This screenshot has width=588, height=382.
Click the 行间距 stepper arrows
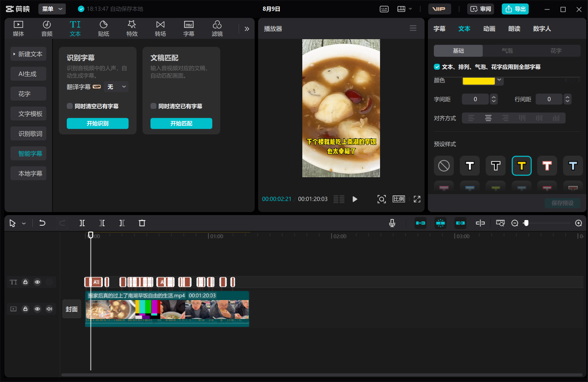tap(567, 99)
